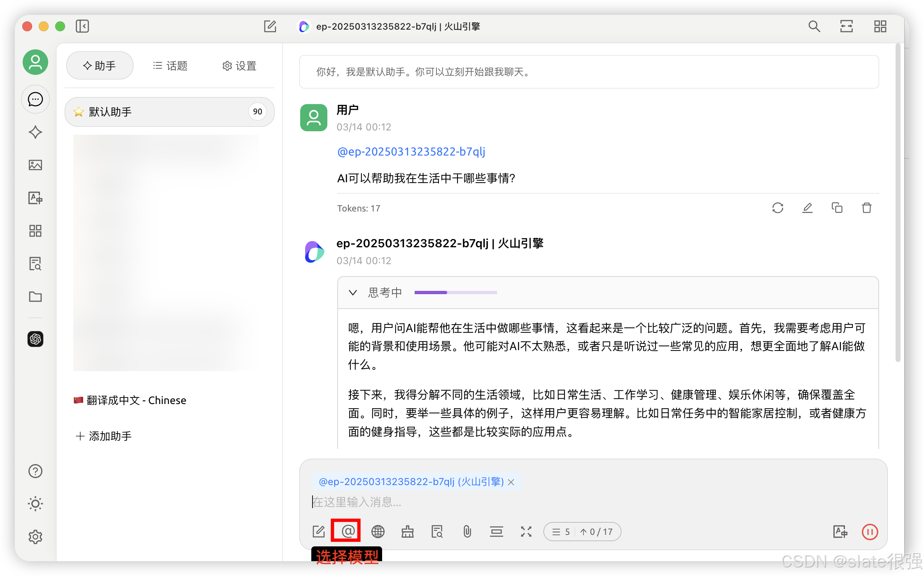The image size is (924, 576).
Task: Pause the response with red pause button
Action: (870, 532)
